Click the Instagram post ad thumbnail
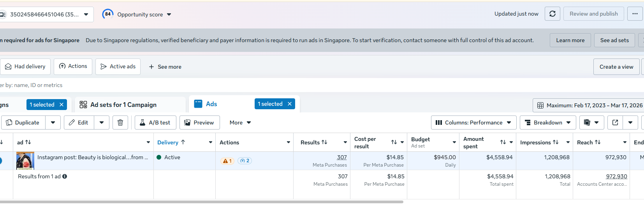The image size is (644, 222). pyautogui.click(x=25, y=160)
